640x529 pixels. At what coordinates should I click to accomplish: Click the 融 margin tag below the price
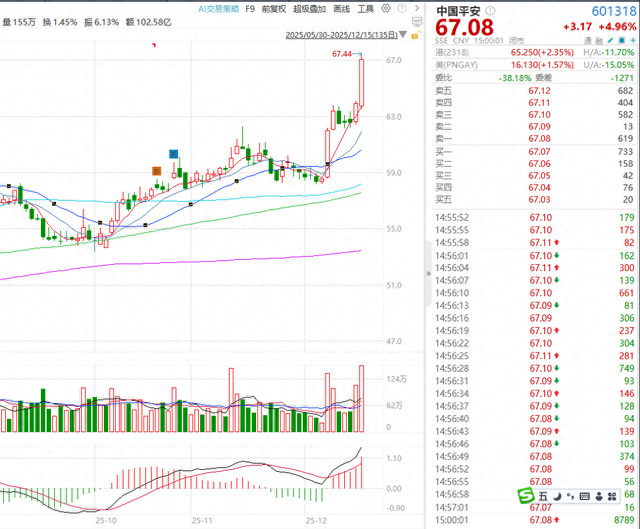click(599, 41)
